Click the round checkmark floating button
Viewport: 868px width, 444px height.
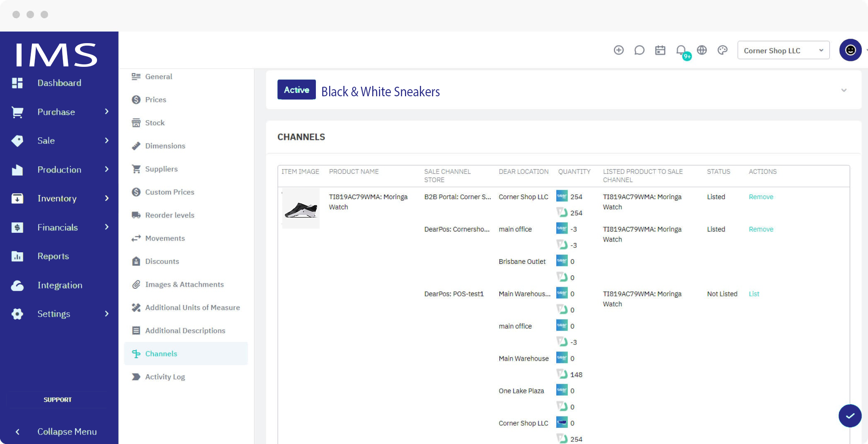pyautogui.click(x=850, y=416)
